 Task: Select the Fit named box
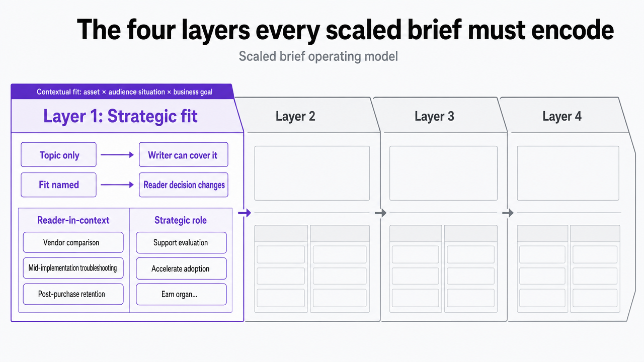58,185
